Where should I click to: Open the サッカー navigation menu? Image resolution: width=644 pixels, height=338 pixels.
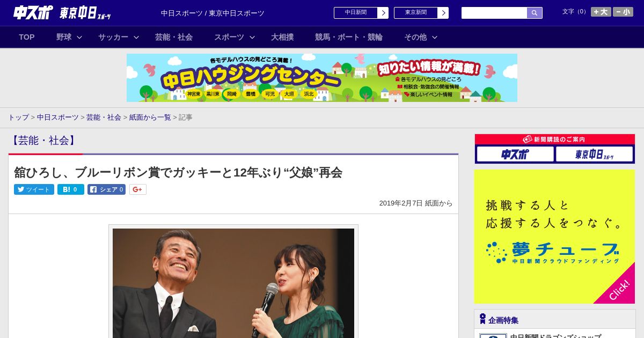pos(113,37)
